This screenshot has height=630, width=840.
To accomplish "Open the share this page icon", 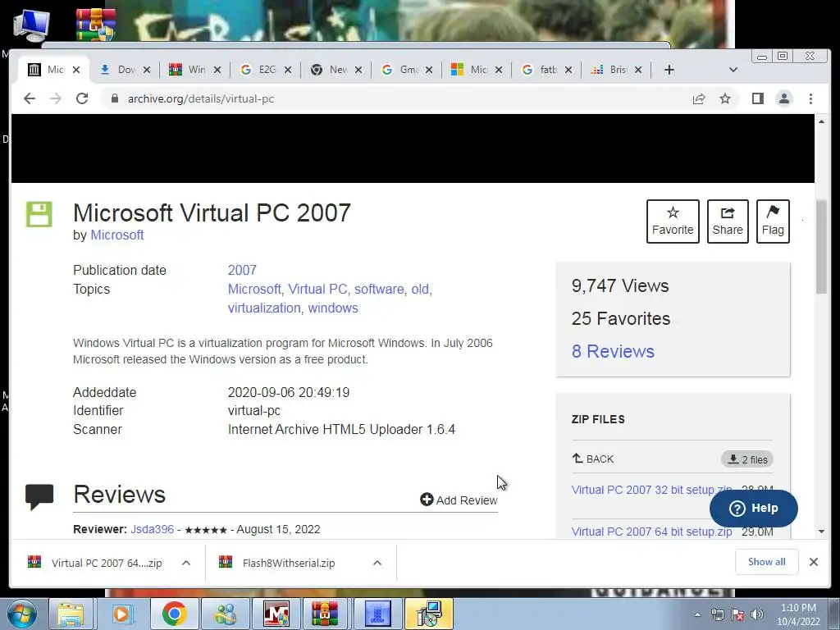I will coord(699,98).
